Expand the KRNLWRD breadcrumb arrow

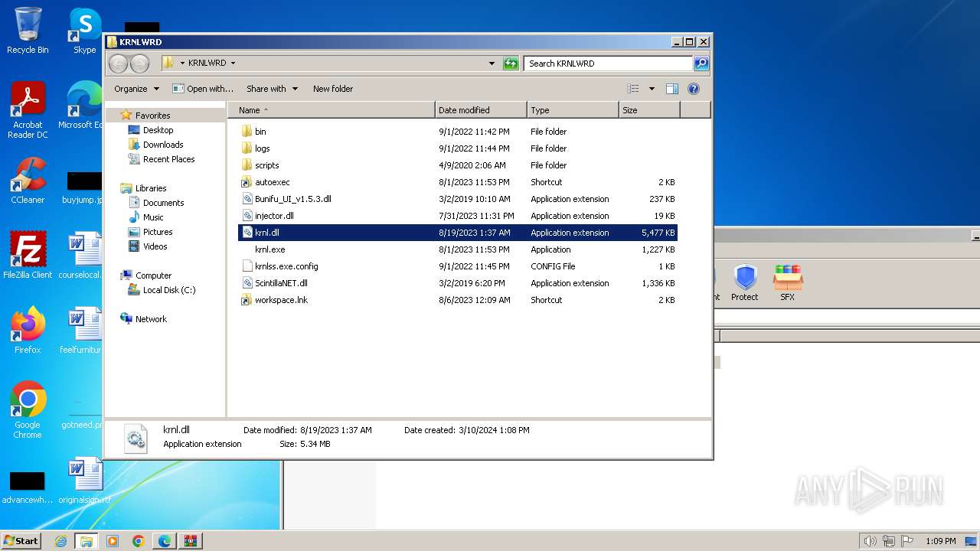click(233, 64)
